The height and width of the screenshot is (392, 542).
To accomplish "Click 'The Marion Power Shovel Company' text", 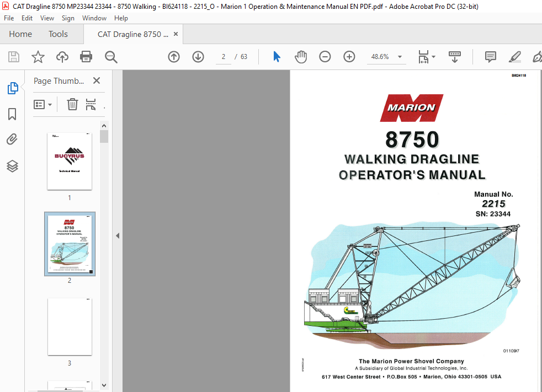I will (411, 361).
